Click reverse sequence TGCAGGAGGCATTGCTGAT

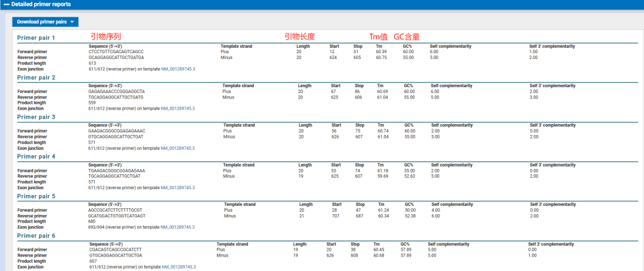point(114,176)
